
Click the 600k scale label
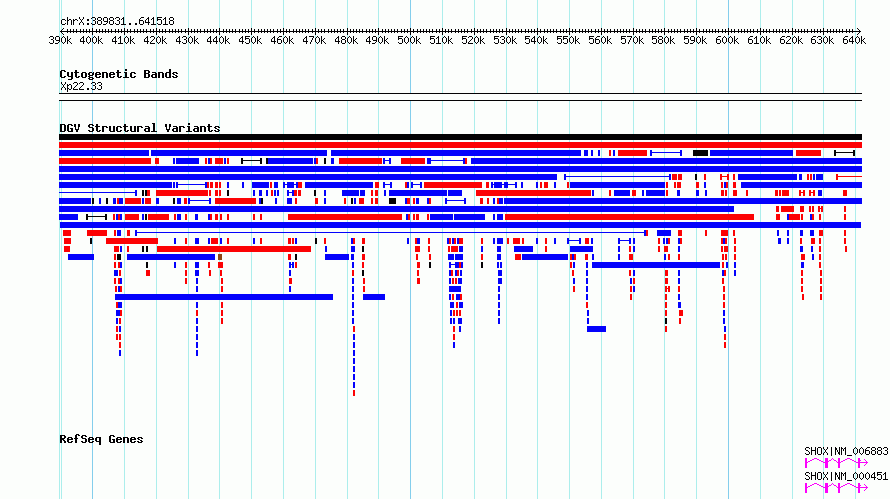click(727, 40)
